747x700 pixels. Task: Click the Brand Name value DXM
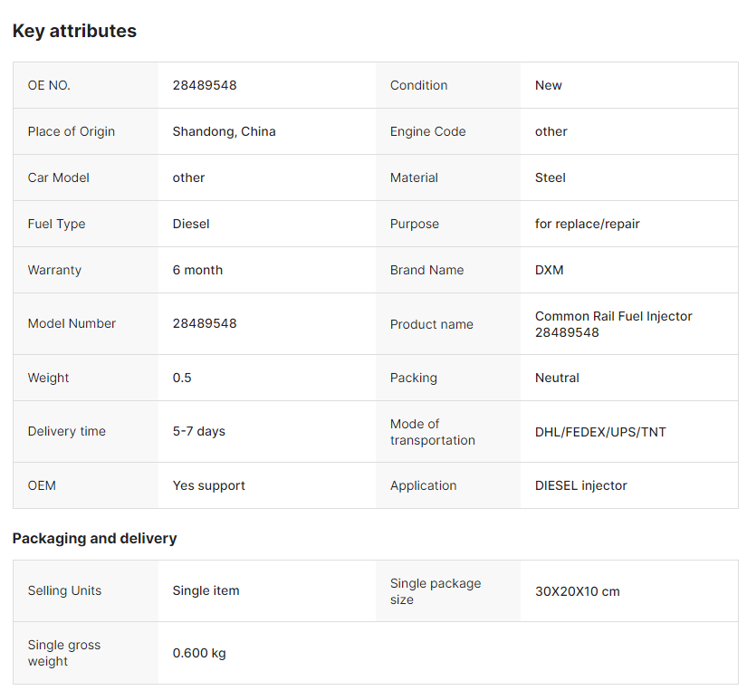[x=549, y=270]
